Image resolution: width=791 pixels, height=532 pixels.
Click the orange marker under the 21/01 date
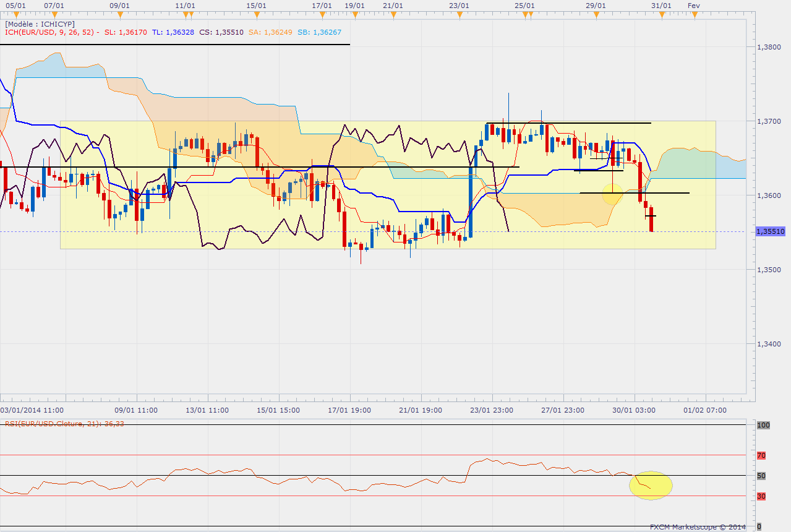(393, 13)
